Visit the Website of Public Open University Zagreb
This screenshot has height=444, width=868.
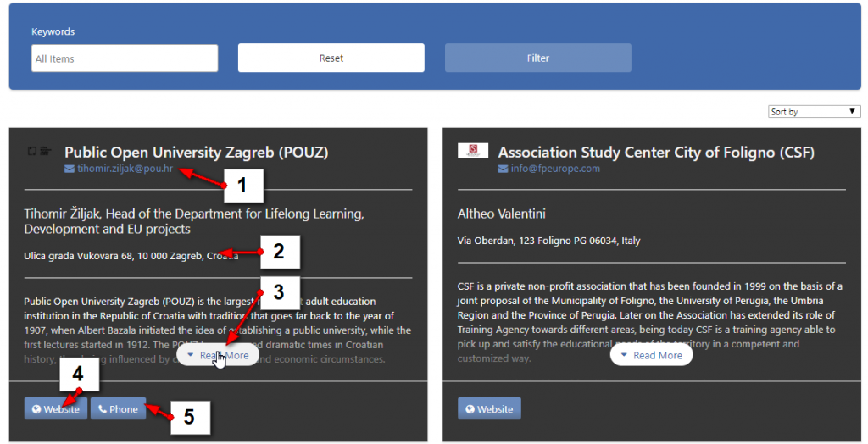click(55, 409)
